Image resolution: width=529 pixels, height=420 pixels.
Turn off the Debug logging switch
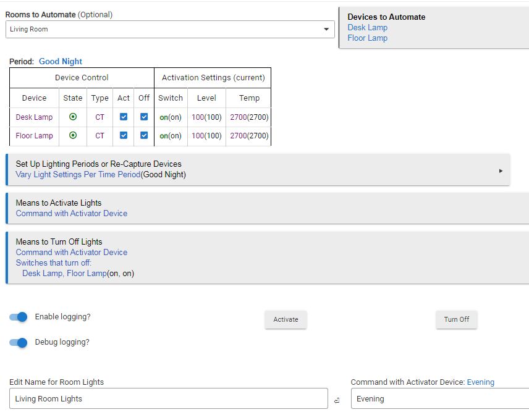tap(19, 342)
